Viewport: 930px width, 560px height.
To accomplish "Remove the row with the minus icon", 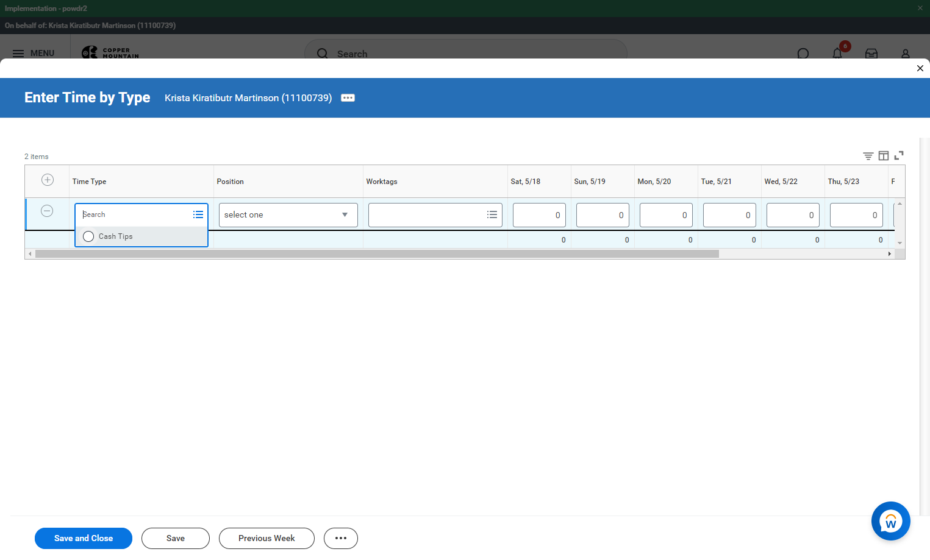I will 47,211.
